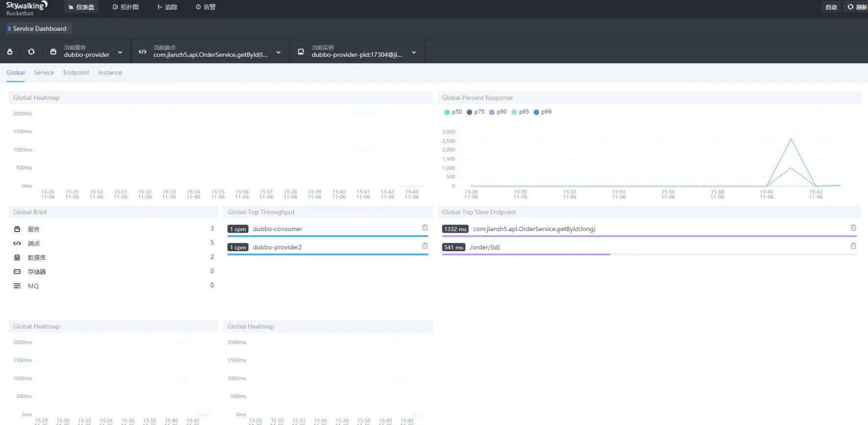Click the 数据库 database icon in Global Brief
The image size is (868, 425).
17,257
